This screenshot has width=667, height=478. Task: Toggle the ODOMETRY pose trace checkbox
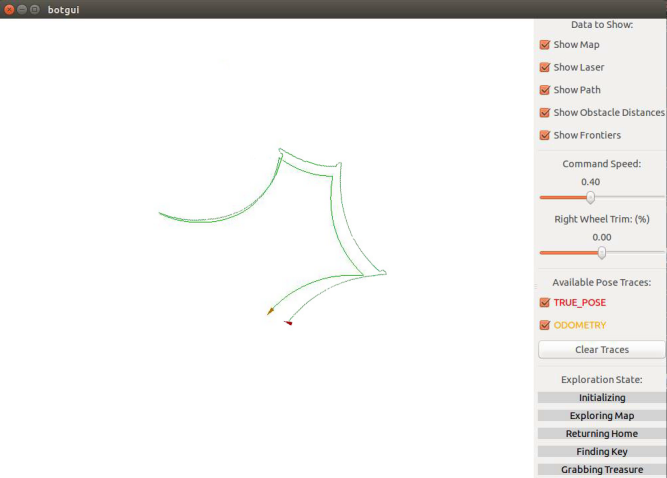click(544, 325)
